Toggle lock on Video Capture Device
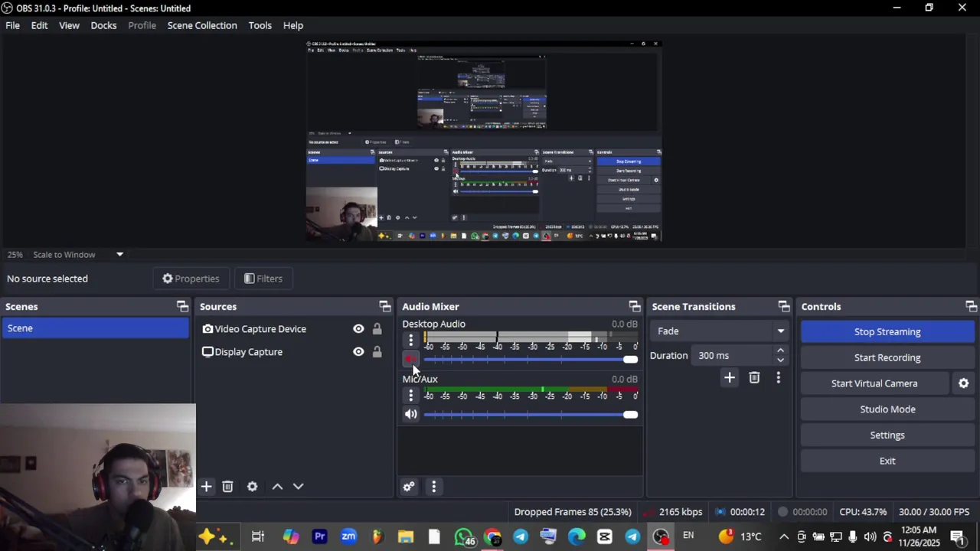The image size is (980, 551). click(377, 329)
